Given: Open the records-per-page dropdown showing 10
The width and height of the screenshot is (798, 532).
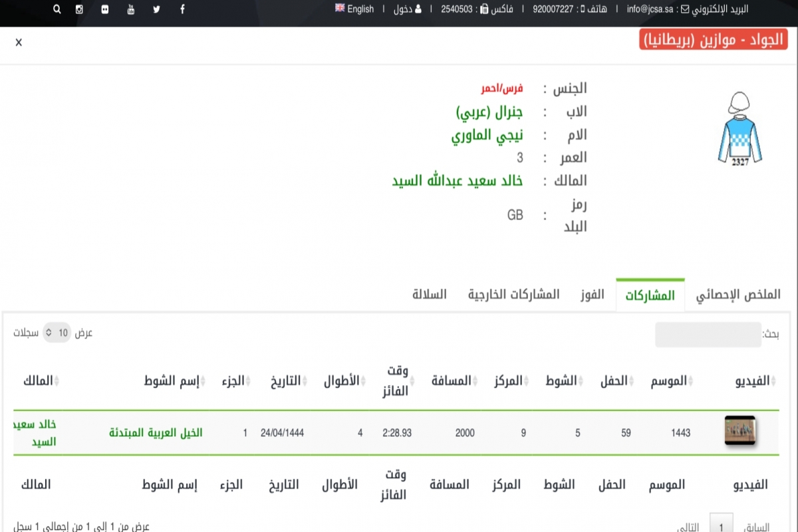Looking at the screenshot, I should pos(57,333).
